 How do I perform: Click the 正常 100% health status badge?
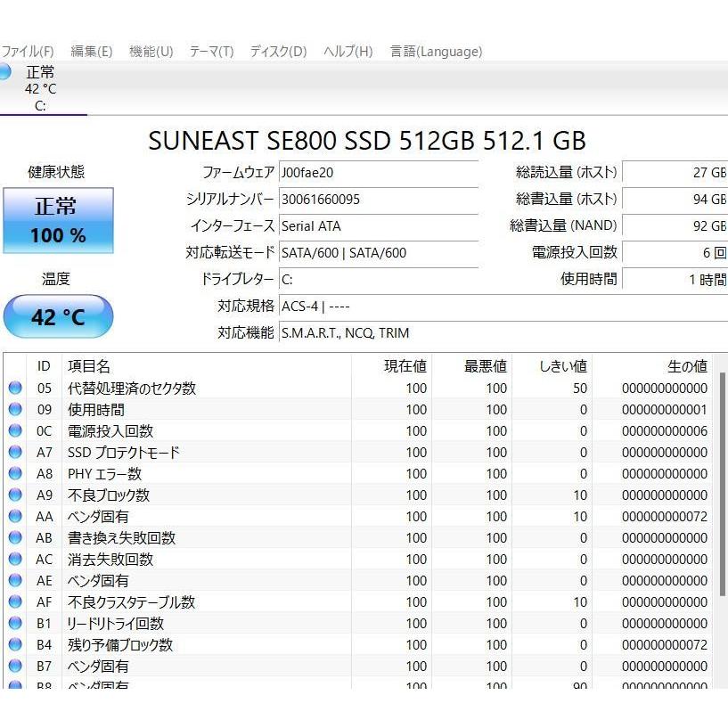tap(58, 220)
